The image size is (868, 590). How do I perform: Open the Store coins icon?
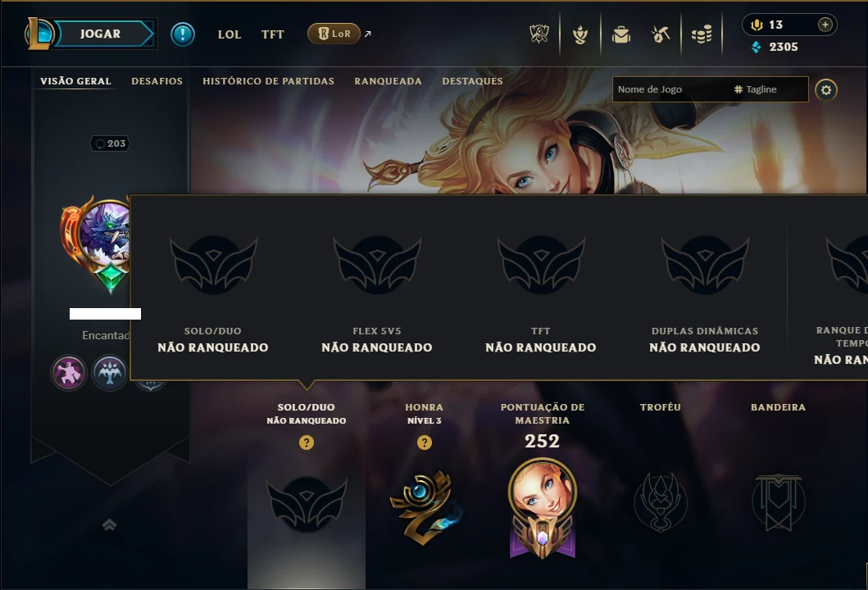pos(702,35)
